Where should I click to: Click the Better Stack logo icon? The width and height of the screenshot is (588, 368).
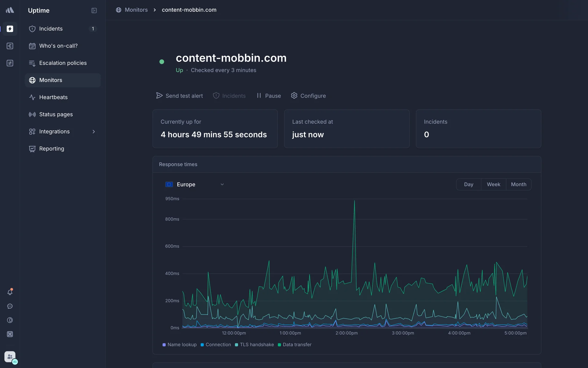pyautogui.click(x=10, y=10)
